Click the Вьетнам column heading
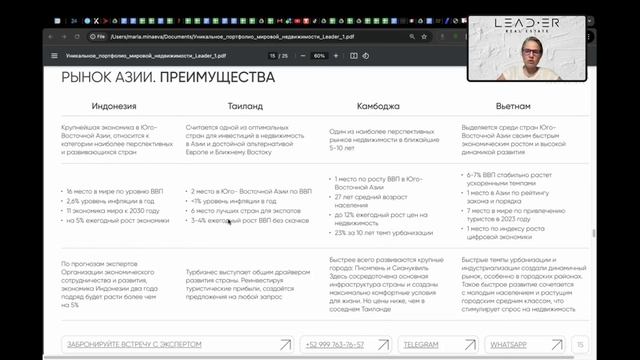 [x=513, y=106]
